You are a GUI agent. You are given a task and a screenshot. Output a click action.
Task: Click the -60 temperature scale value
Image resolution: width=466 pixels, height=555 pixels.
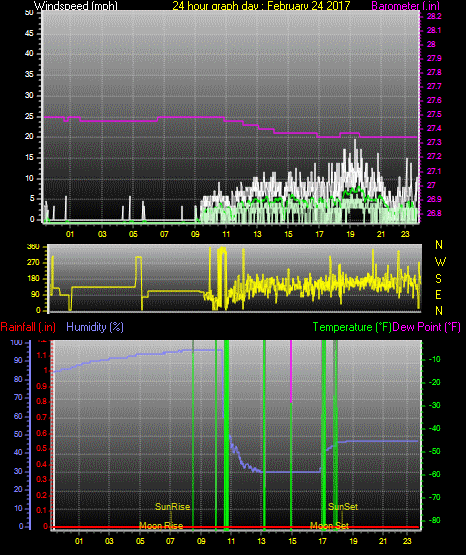[434, 474]
